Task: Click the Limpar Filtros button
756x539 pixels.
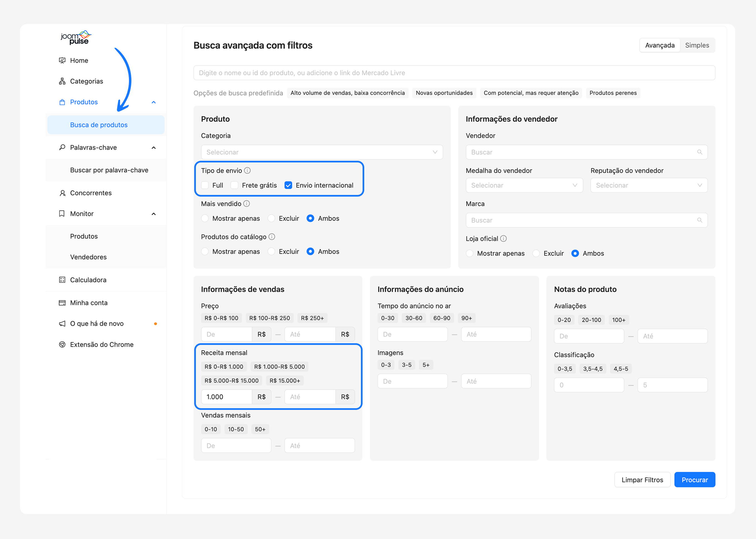Action: (x=642, y=480)
